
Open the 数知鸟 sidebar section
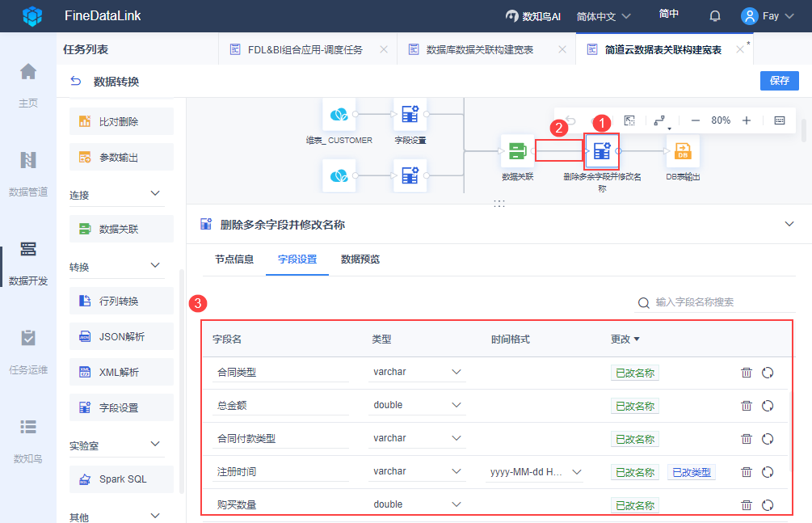click(x=28, y=440)
